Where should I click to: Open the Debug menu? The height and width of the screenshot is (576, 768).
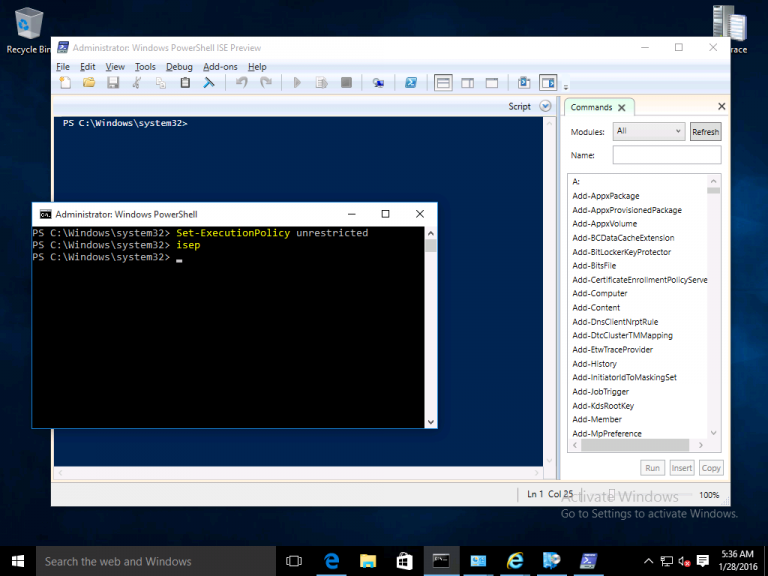click(179, 67)
